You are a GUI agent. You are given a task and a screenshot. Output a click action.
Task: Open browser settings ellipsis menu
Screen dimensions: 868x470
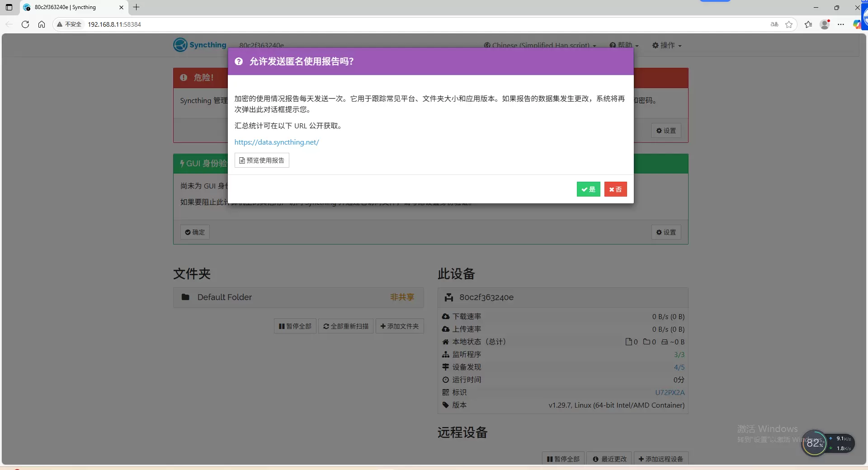[x=841, y=24]
